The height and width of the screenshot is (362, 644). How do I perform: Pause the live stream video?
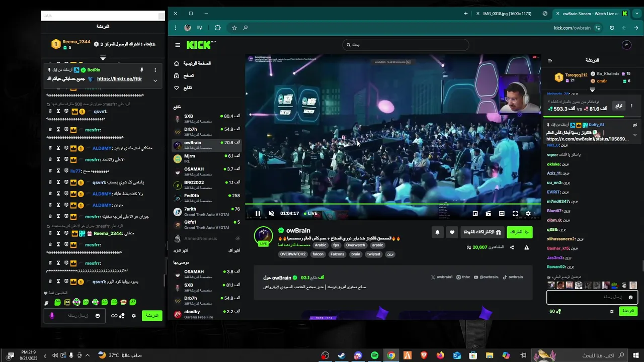258,213
